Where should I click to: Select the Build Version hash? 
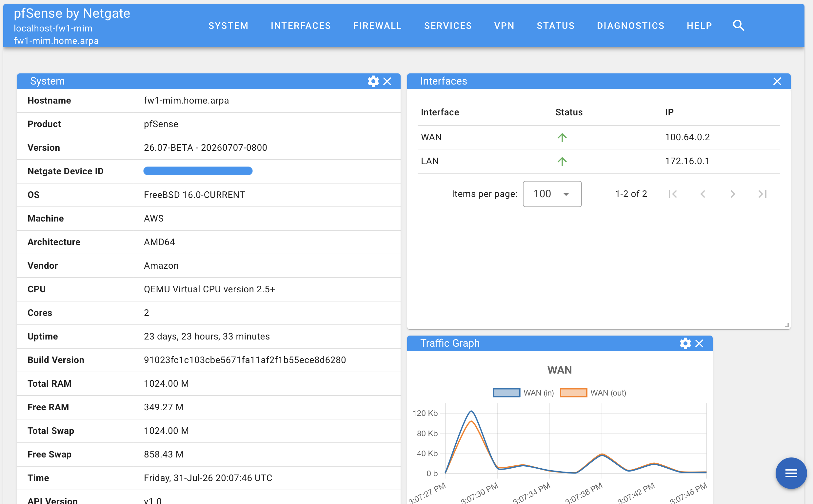coord(245,360)
